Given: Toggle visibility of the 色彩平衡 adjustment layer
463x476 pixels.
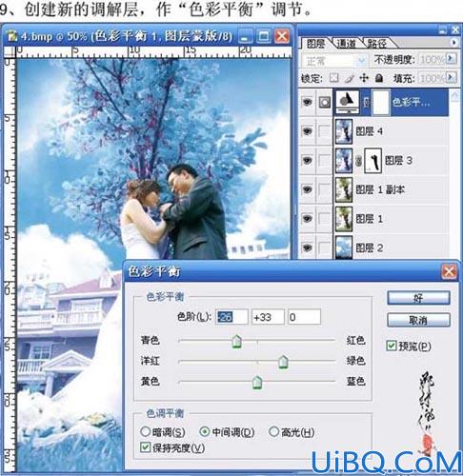Looking at the screenshot, I should (x=307, y=102).
